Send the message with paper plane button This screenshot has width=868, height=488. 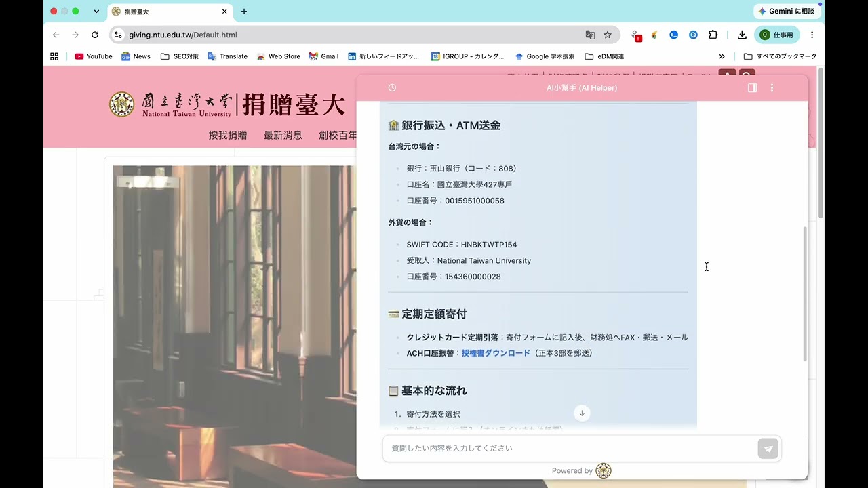tap(768, 449)
